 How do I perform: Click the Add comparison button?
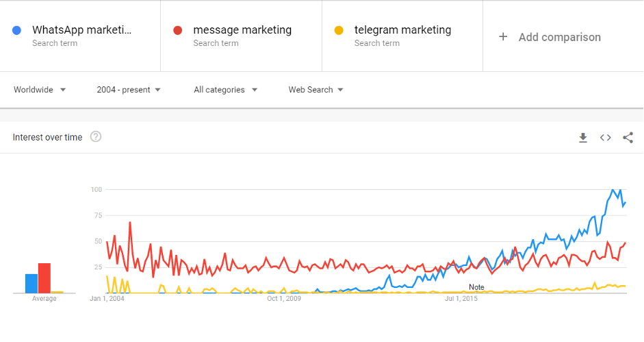[x=559, y=37]
